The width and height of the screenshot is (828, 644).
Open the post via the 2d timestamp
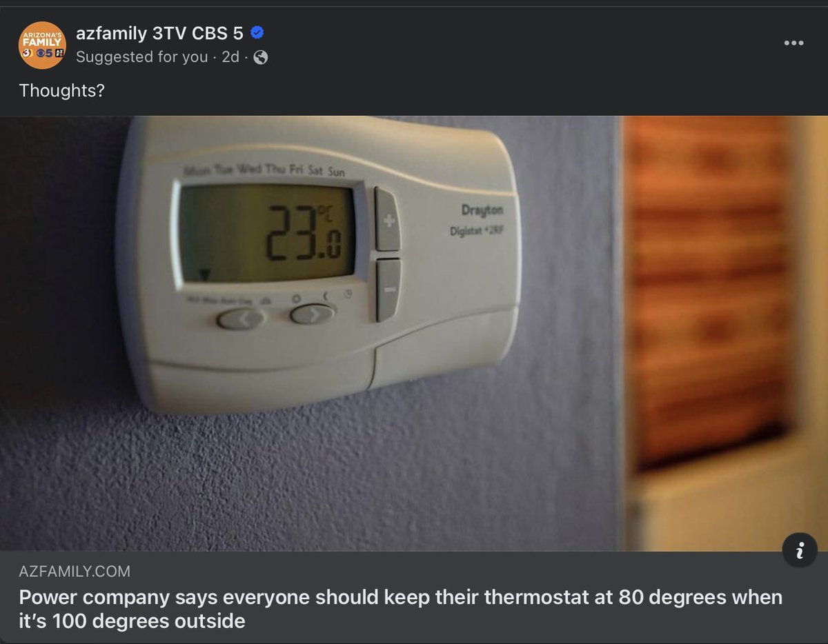tap(230, 57)
